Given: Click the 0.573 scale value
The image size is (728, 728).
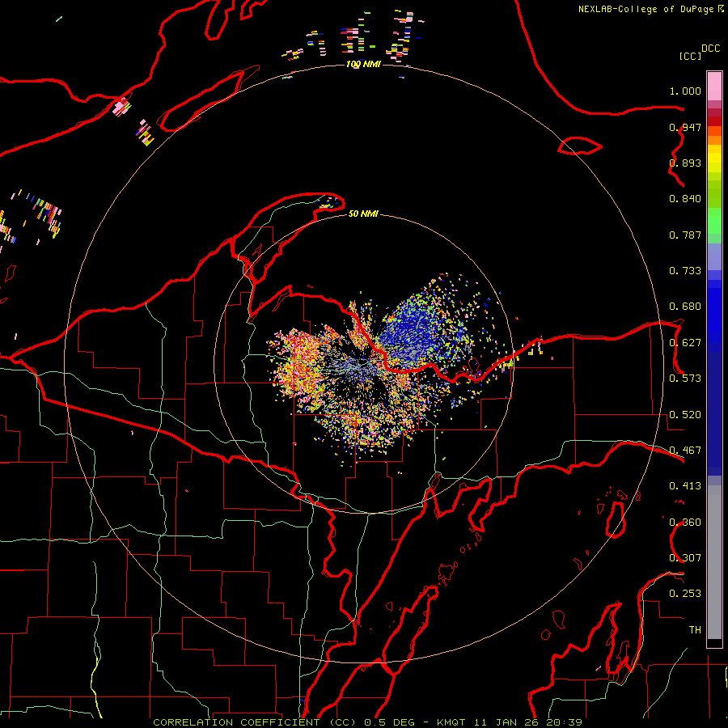Looking at the screenshot, I should click(685, 379).
